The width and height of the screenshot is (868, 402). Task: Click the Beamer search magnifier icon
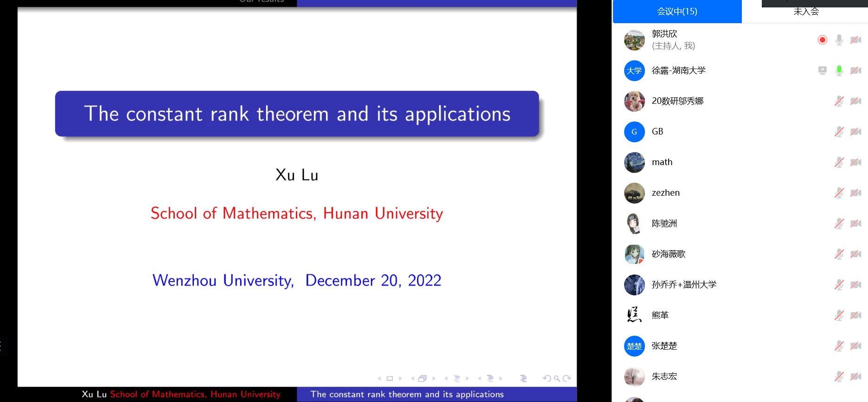557,378
